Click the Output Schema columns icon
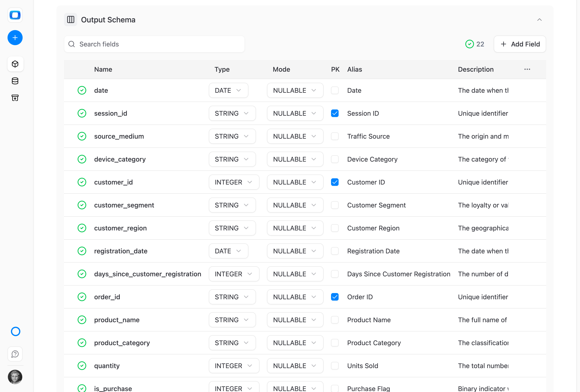This screenshot has width=580, height=392. click(x=71, y=20)
